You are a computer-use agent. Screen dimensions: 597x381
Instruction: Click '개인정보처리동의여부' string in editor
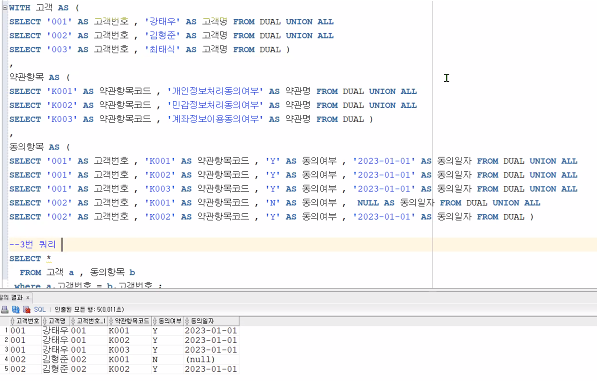point(215,91)
